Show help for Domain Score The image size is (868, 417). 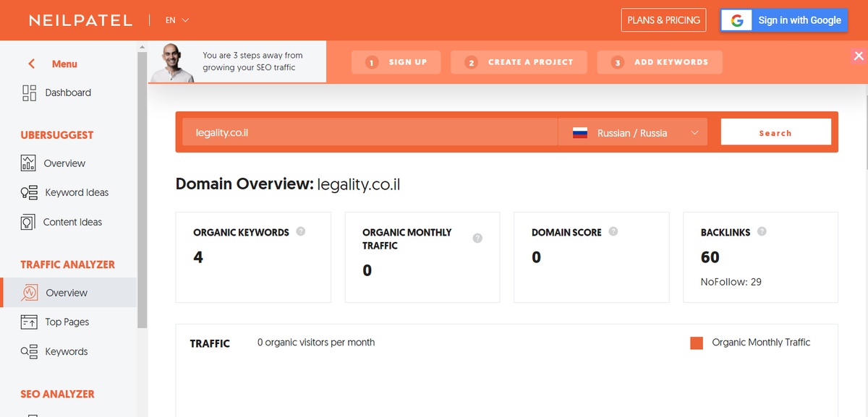pos(613,232)
